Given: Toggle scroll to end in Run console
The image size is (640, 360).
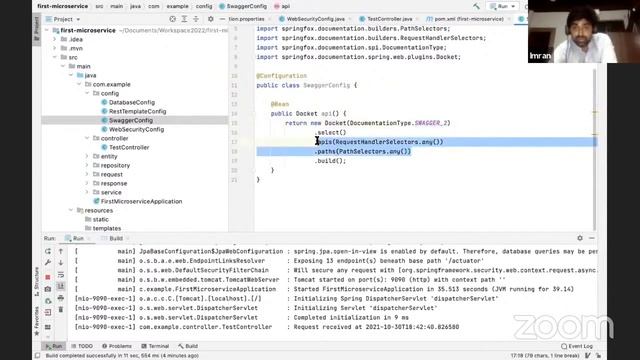Looking at the screenshot, I should (x=61, y=286).
